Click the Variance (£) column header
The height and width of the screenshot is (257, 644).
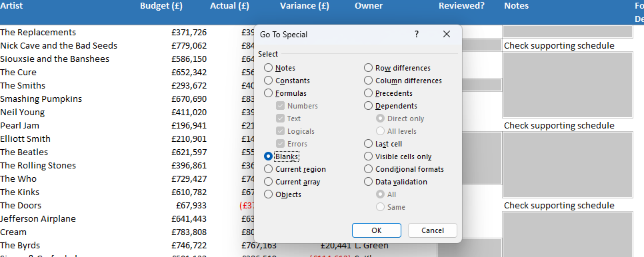[305, 6]
